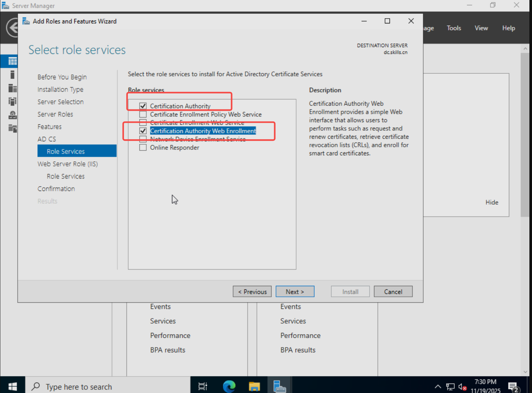Click the network status tray icon

click(x=450, y=387)
